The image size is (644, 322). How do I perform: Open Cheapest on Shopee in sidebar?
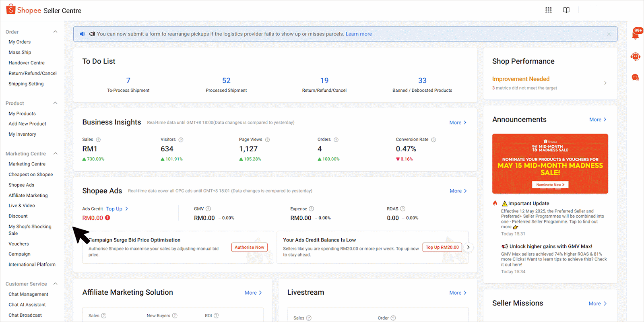[31, 174]
